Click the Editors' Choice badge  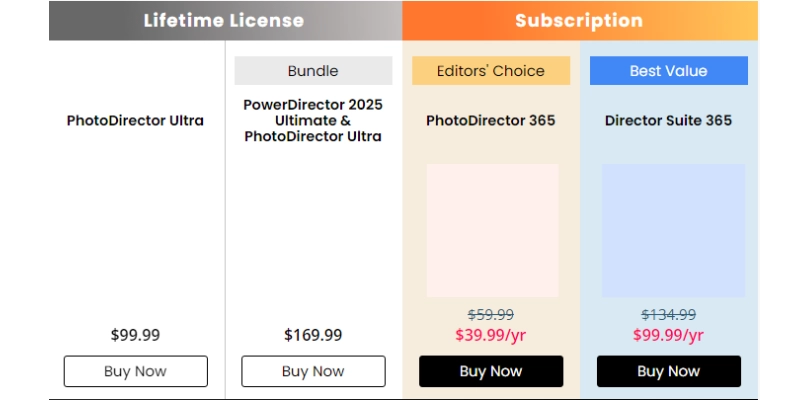491,71
